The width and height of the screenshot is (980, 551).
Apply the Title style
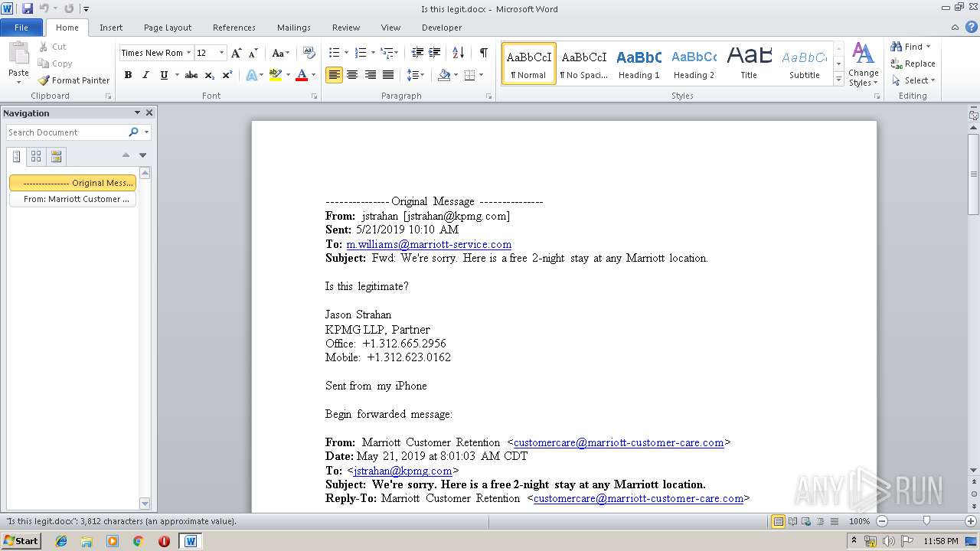click(x=749, y=64)
